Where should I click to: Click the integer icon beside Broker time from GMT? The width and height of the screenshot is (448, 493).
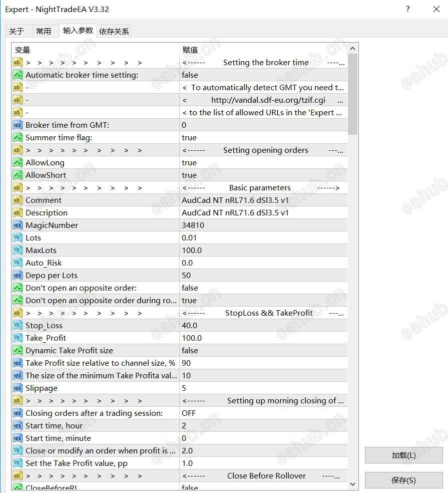[18, 125]
